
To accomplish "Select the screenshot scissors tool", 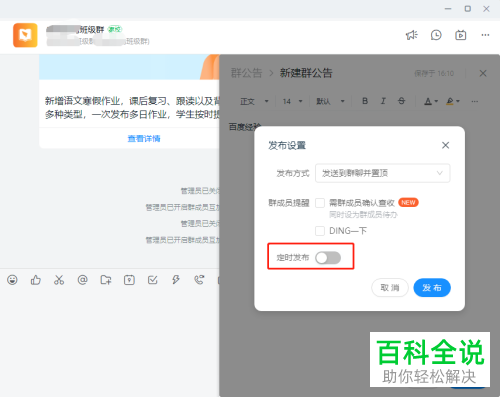I will [x=59, y=280].
